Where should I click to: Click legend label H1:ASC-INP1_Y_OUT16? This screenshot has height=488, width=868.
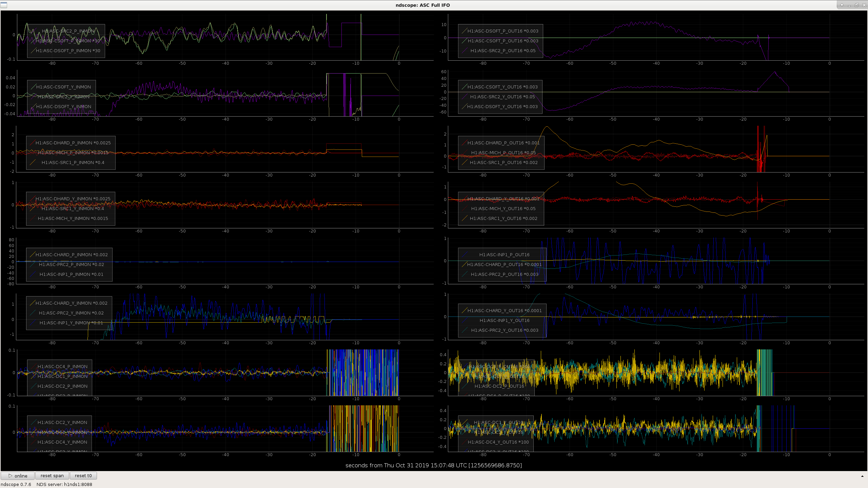point(505,321)
